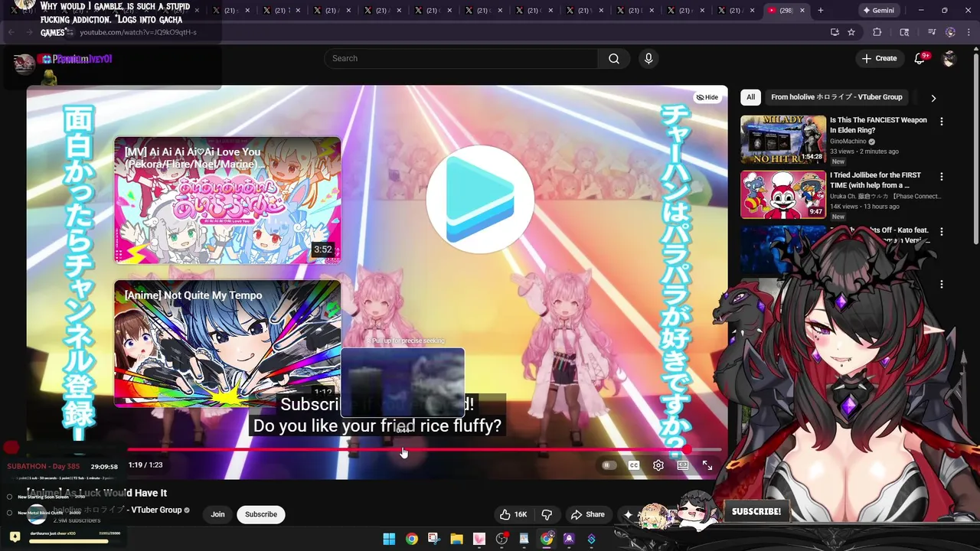Open the Ai Ai Ai Love You end card
Screen dimensions: 980x551
pyautogui.click(x=227, y=200)
